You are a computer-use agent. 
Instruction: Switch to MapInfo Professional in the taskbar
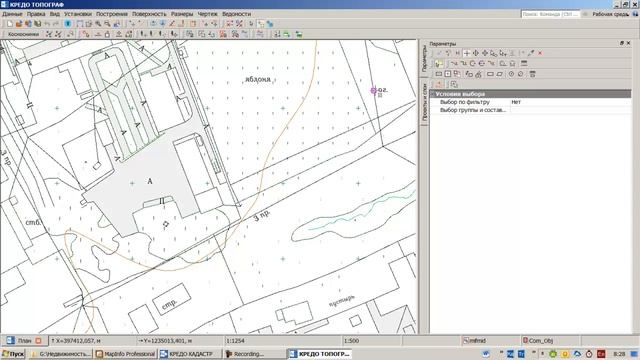(125, 354)
